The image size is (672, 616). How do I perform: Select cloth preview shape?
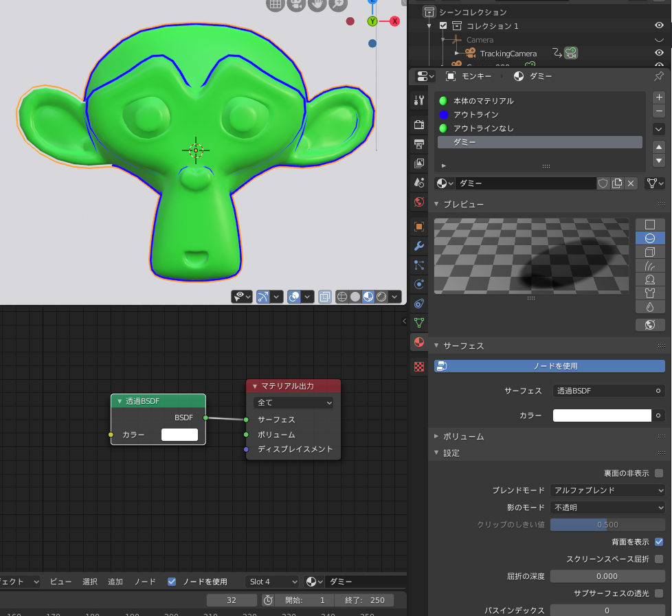tap(650, 293)
